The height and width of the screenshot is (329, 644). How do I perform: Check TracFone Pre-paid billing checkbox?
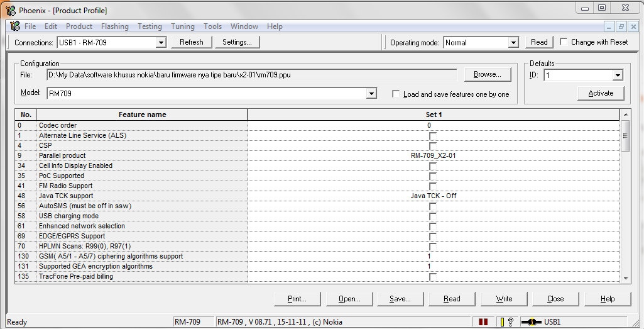[x=433, y=277]
